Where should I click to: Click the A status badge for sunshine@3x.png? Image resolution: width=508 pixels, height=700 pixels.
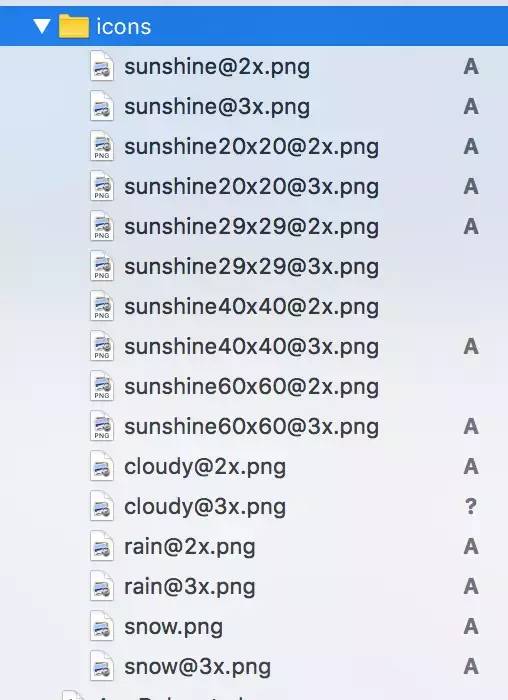click(471, 107)
